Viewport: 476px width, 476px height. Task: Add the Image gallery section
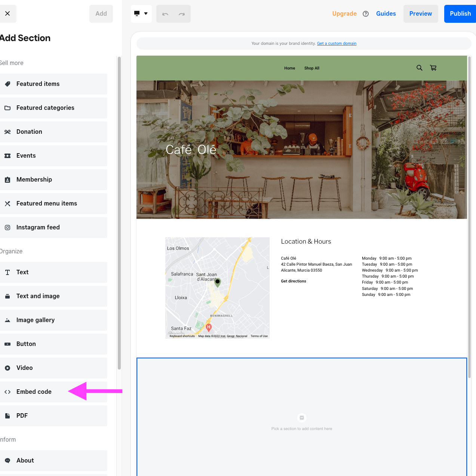[53, 320]
